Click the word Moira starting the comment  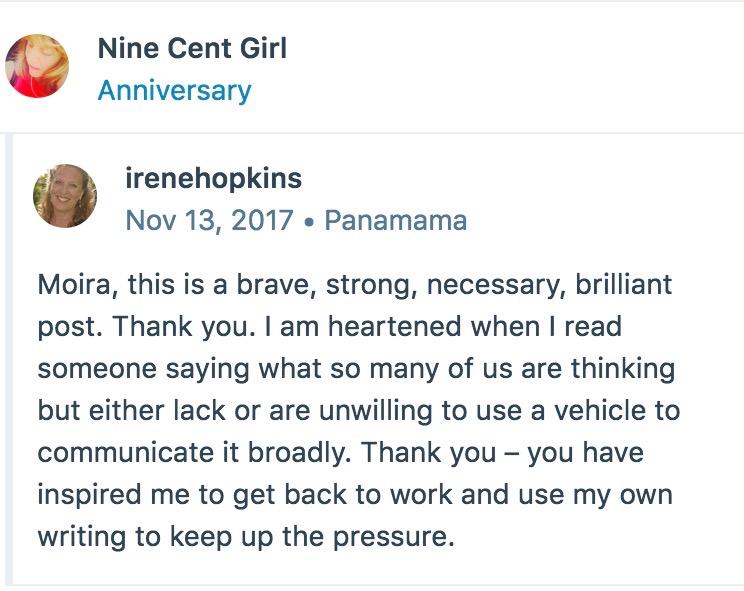click(76, 285)
